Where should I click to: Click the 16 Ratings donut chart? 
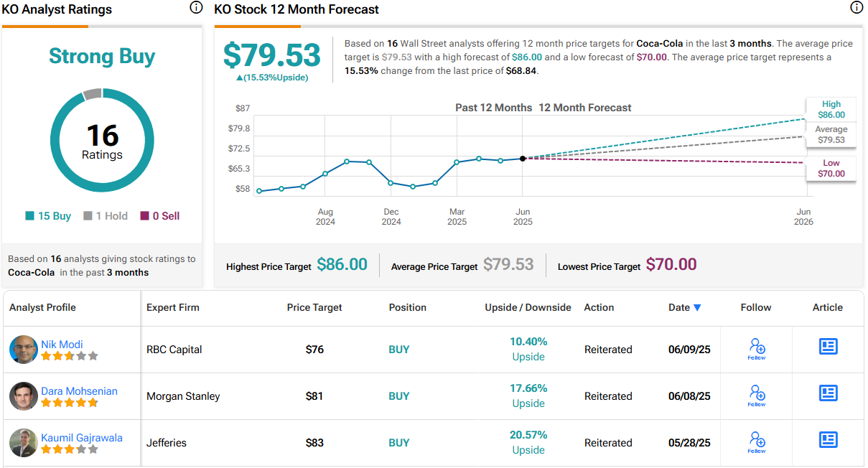pos(102,140)
